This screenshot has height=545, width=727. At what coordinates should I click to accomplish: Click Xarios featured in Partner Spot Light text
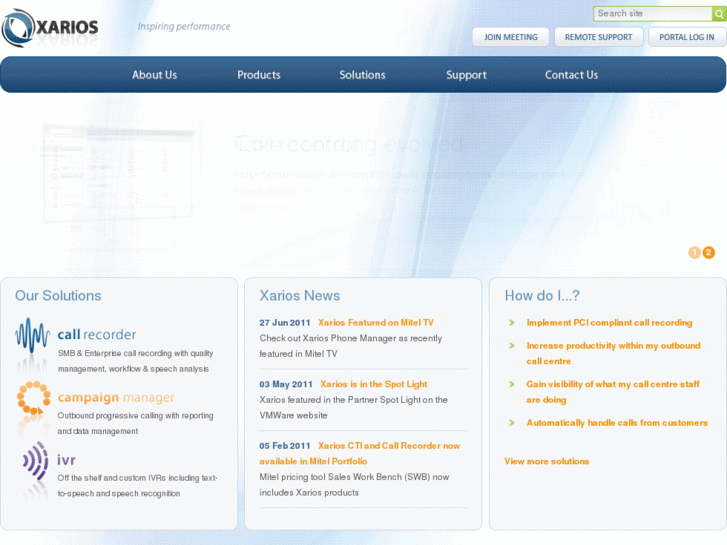coord(353,408)
